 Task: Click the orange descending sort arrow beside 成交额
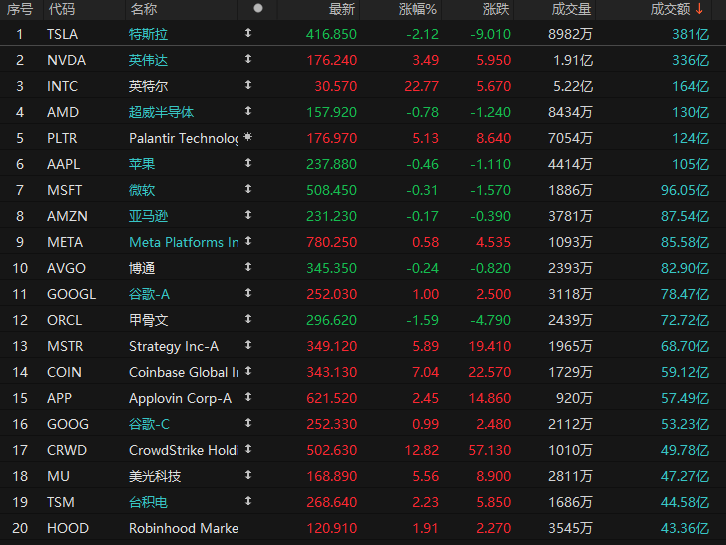699,8
